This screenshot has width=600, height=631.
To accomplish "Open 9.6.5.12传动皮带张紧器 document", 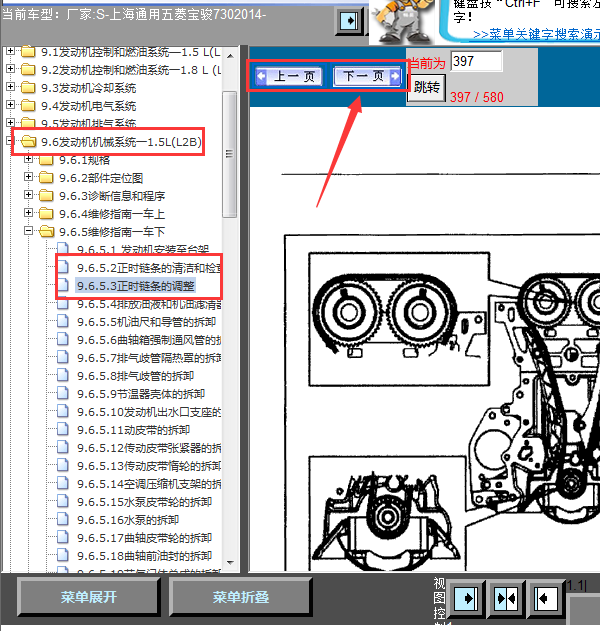I will [x=149, y=447].
